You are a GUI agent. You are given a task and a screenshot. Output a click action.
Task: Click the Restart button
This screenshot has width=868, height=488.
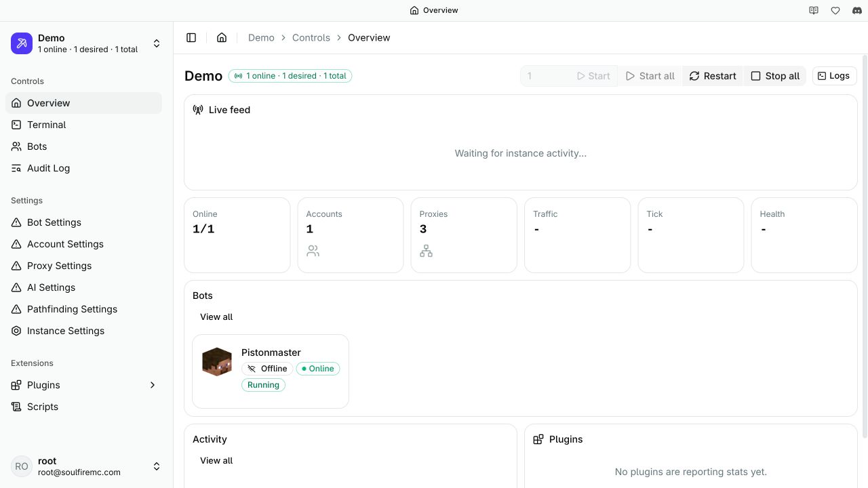coord(713,76)
